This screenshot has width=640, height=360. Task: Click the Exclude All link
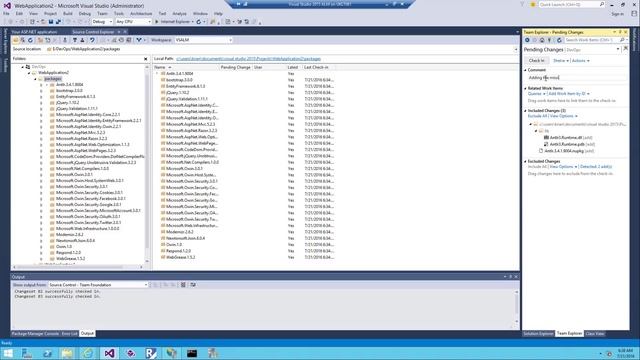pos(537,116)
